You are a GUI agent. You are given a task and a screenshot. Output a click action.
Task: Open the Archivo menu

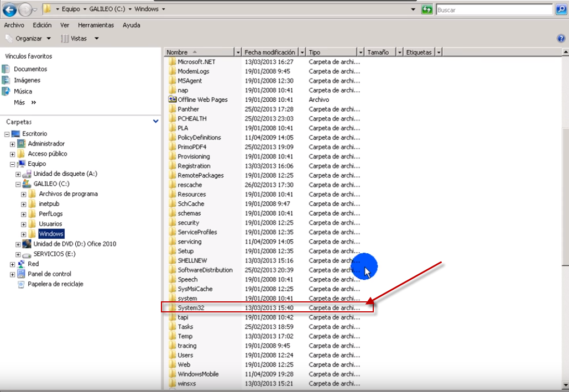pyautogui.click(x=14, y=25)
